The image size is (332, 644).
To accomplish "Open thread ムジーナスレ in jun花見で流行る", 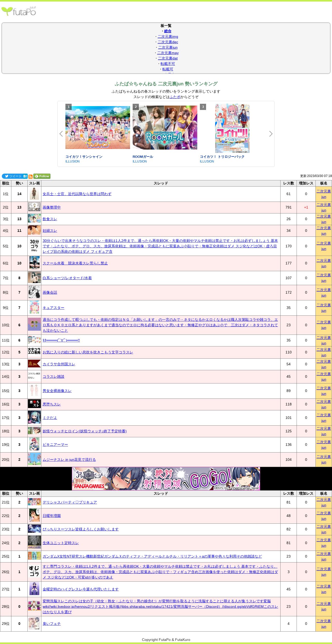I will [x=69, y=460].
